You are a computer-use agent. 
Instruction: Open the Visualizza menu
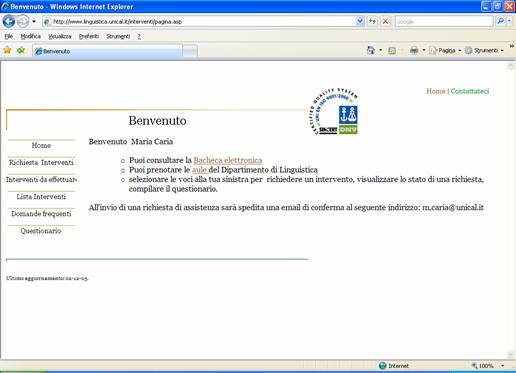click(60, 36)
